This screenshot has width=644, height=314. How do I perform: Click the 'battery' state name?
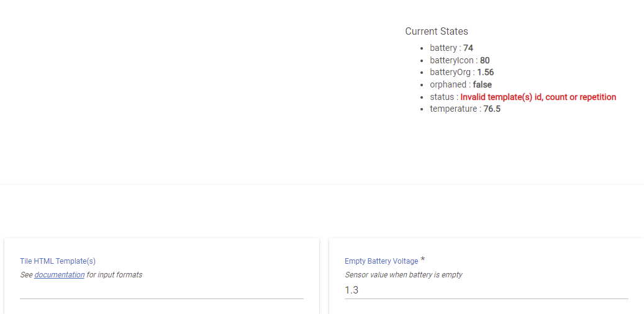point(443,48)
